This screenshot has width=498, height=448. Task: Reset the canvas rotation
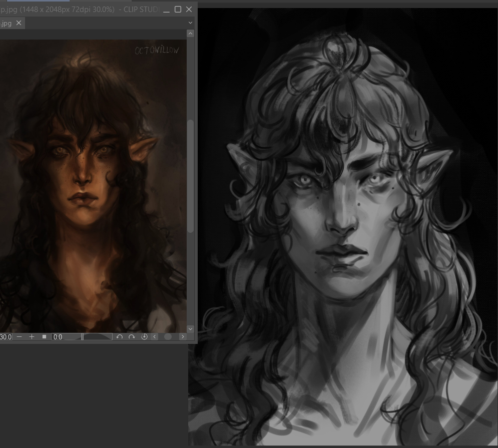pos(144,337)
